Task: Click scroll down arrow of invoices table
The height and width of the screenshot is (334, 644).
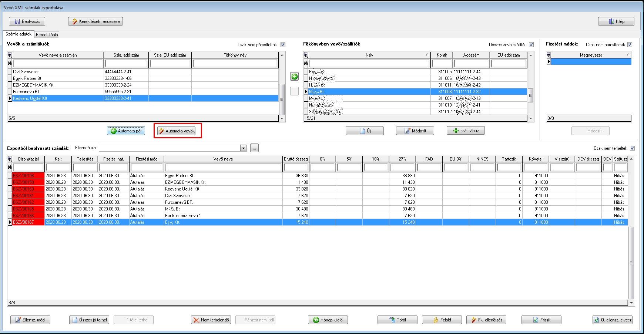Action: pyautogui.click(x=631, y=303)
